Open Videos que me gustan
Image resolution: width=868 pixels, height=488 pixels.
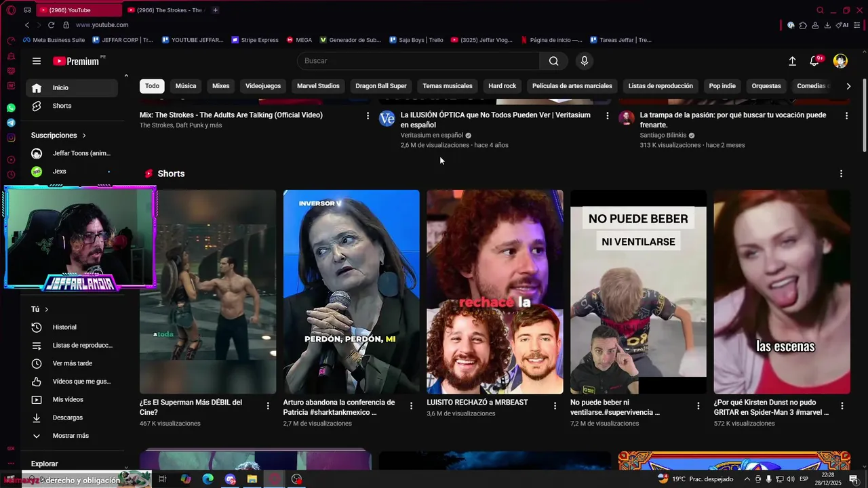click(72, 382)
